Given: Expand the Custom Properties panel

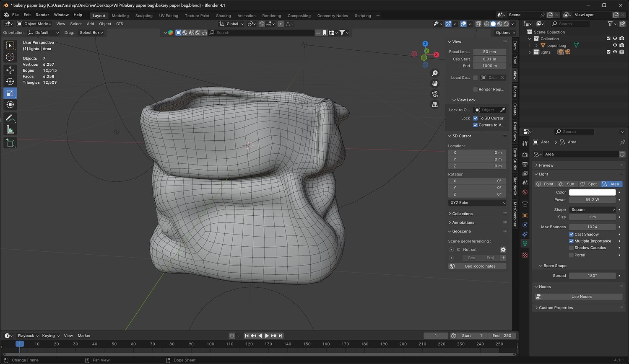Looking at the screenshot, I should coord(556,307).
